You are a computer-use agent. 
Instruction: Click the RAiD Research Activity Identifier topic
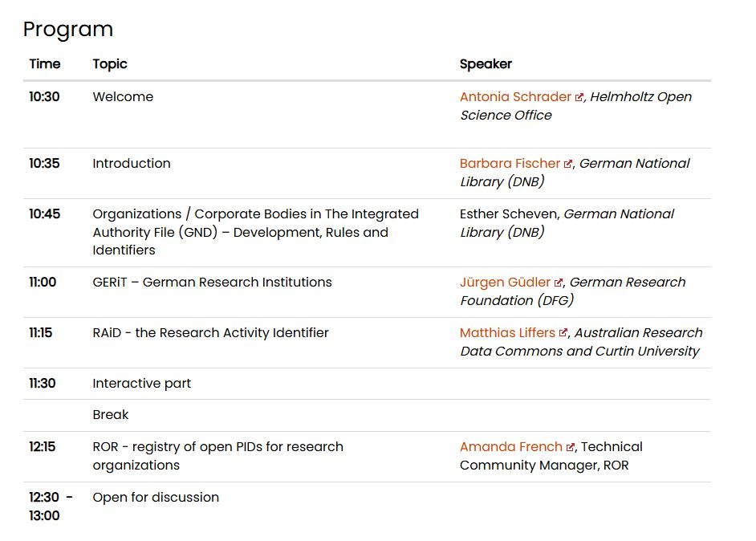(210, 333)
